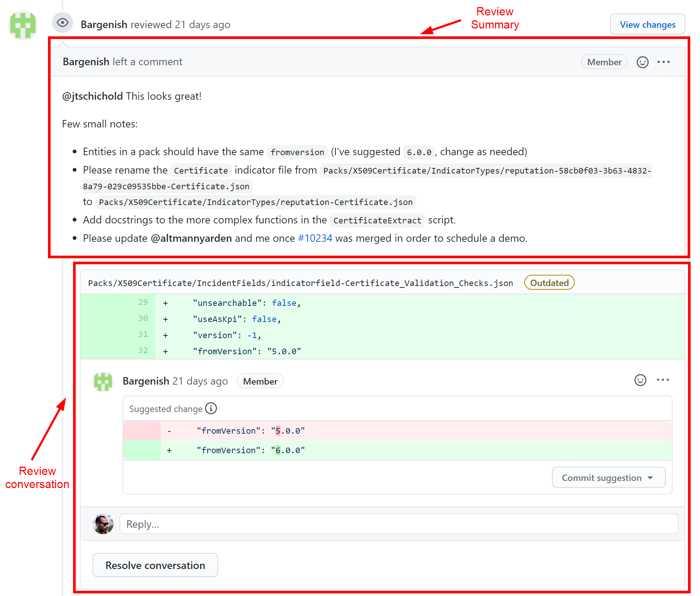This screenshot has width=700, height=596.
Task: Click the info icon beside Suggested change
Action: click(211, 409)
